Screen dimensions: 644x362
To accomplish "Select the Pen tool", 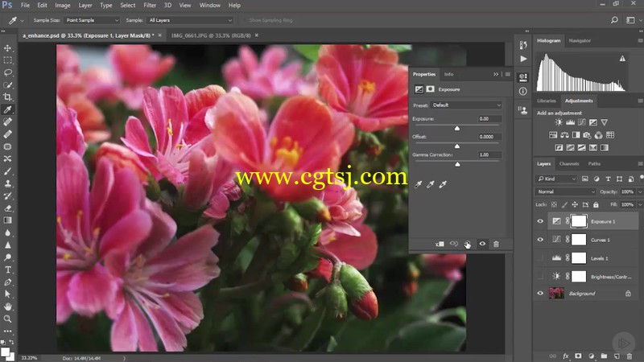I will [x=7, y=282].
